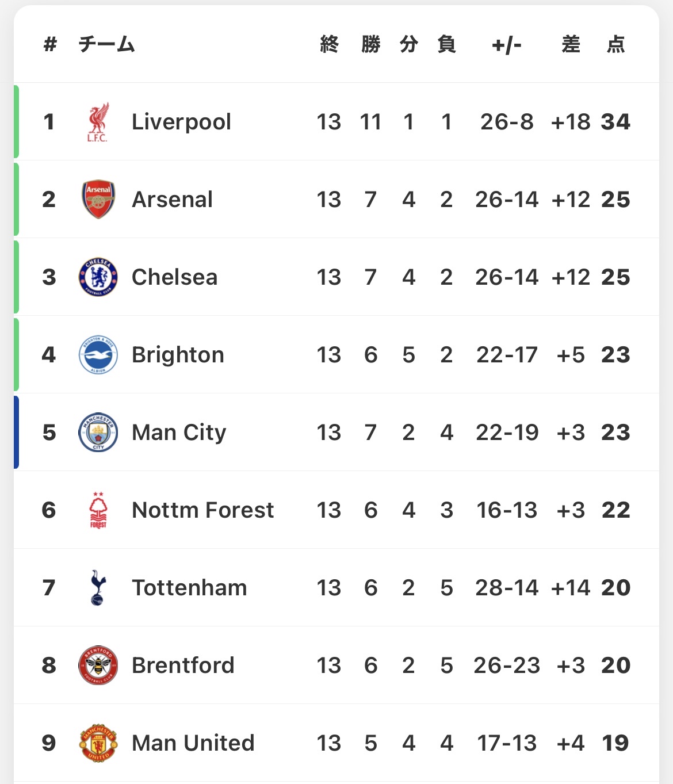Click the 差 goal difference header
This screenshot has height=784, width=673.
point(571,44)
